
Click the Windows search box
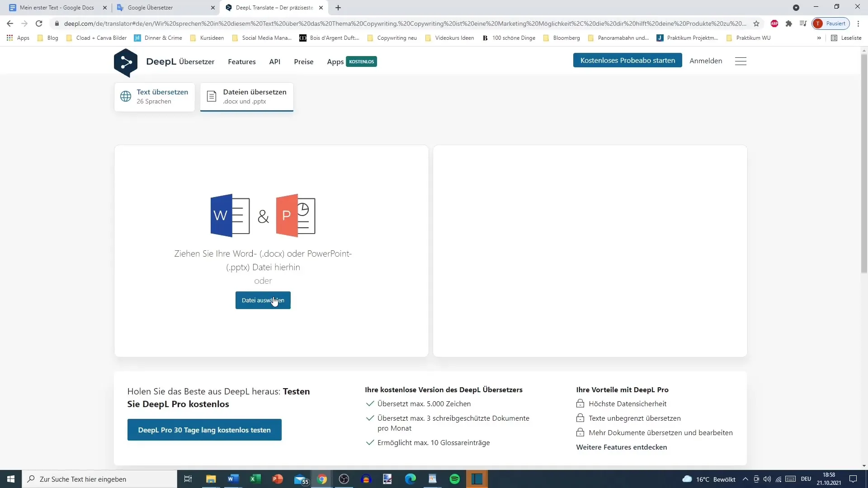(99, 479)
